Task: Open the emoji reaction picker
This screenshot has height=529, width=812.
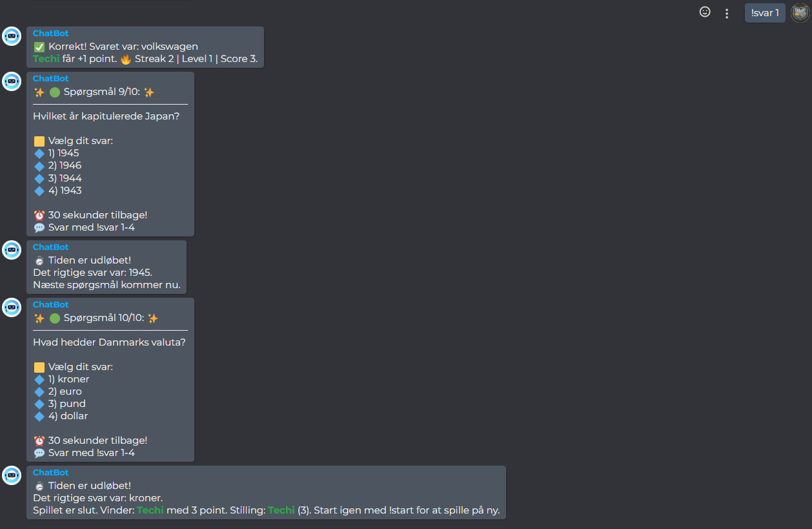Action: click(x=705, y=12)
